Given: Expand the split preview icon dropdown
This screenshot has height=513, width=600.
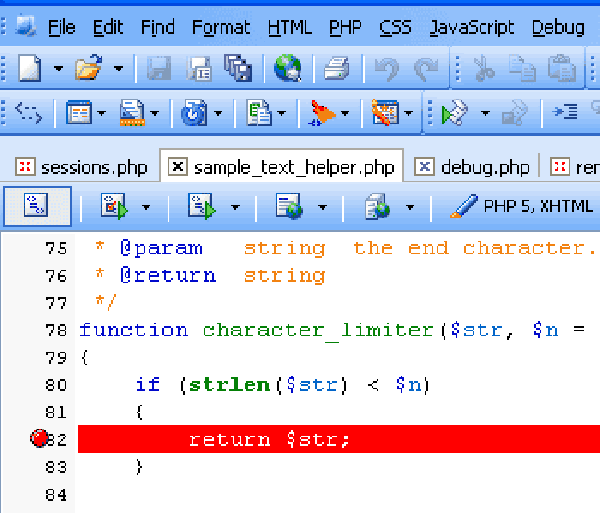Looking at the screenshot, I should [146, 207].
